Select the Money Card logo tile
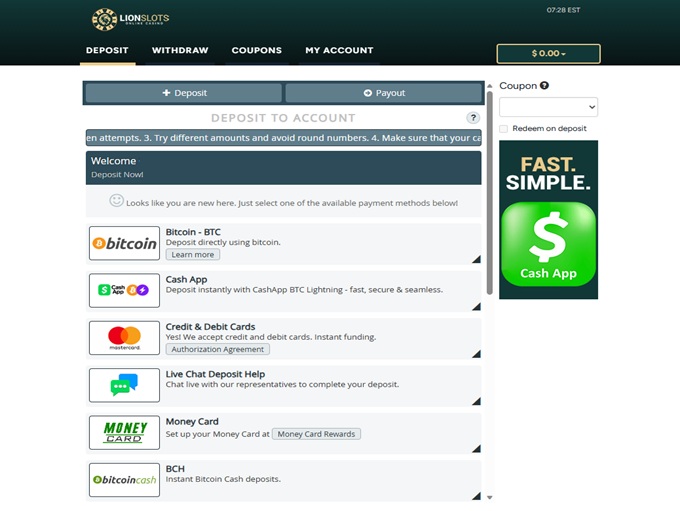Image resolution: width=680 pixels, height=511 pixels. (124, 432)
